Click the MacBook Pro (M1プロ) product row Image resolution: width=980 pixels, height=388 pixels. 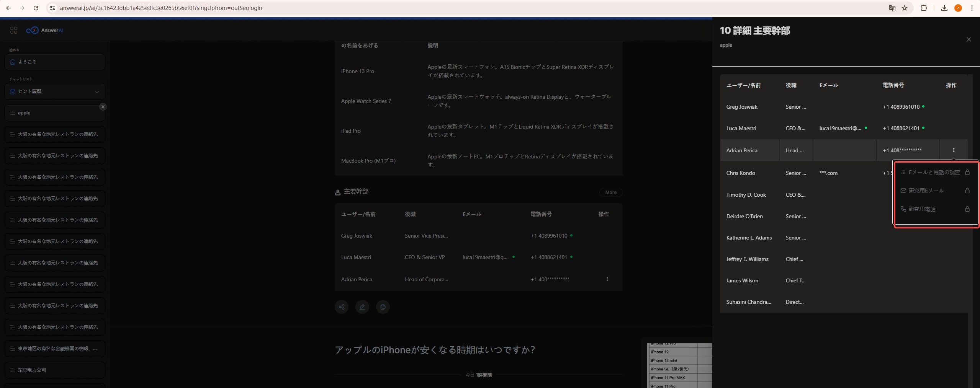[x=478, y=161]
